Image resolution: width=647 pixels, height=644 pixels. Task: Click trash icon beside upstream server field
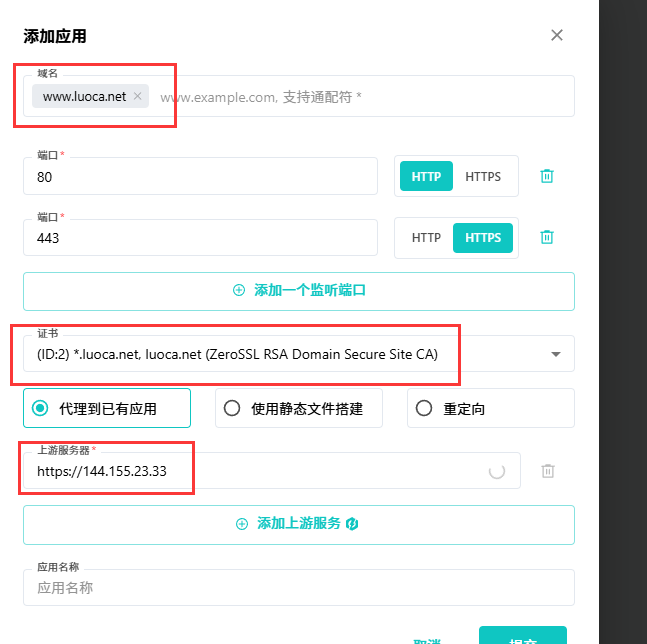[547, 471]
